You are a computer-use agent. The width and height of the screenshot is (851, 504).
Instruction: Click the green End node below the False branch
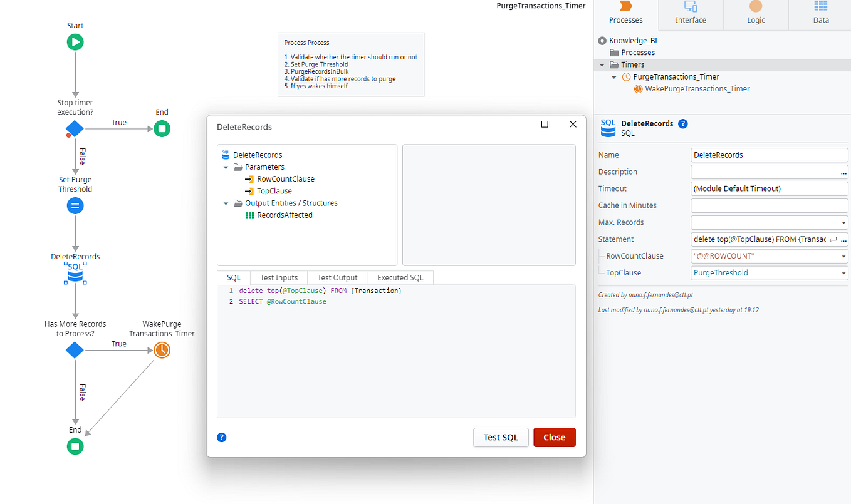(75, 446)
